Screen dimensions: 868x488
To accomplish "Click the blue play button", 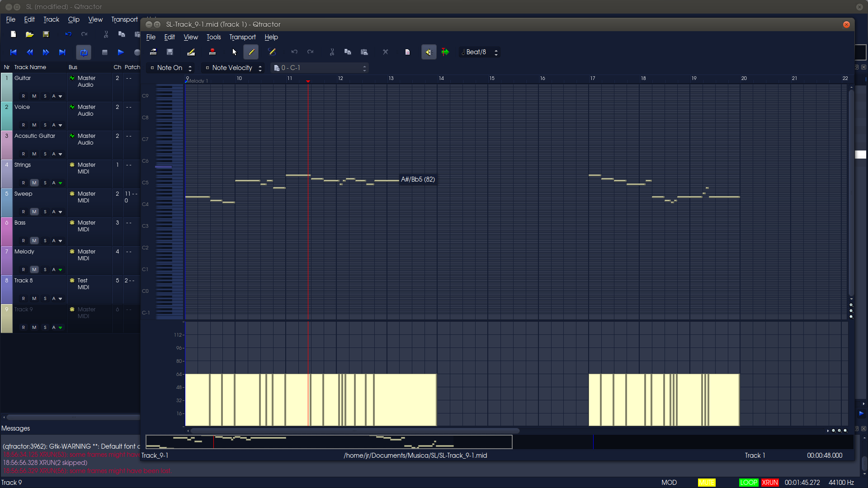I will (x=121, y=52).
